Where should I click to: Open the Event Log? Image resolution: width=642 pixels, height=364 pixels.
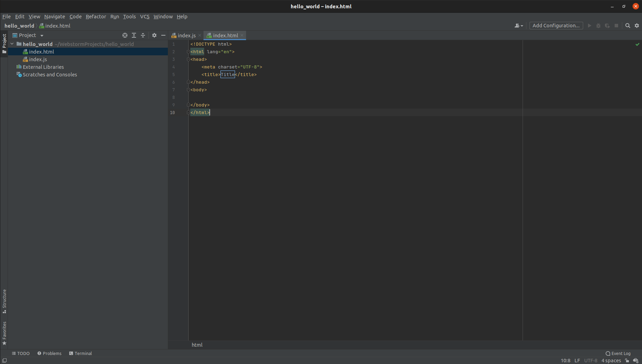pos(618,353)
